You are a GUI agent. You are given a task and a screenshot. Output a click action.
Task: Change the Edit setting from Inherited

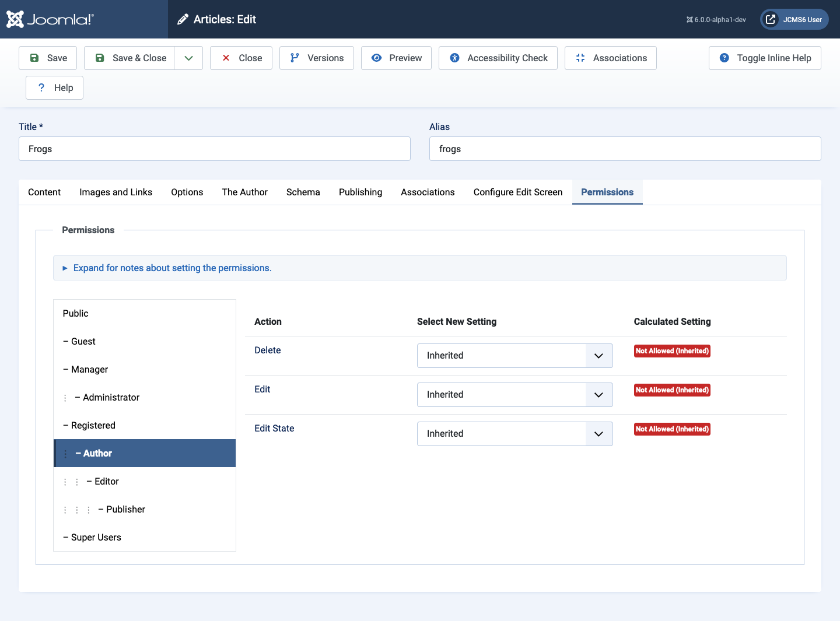point(598,394)
